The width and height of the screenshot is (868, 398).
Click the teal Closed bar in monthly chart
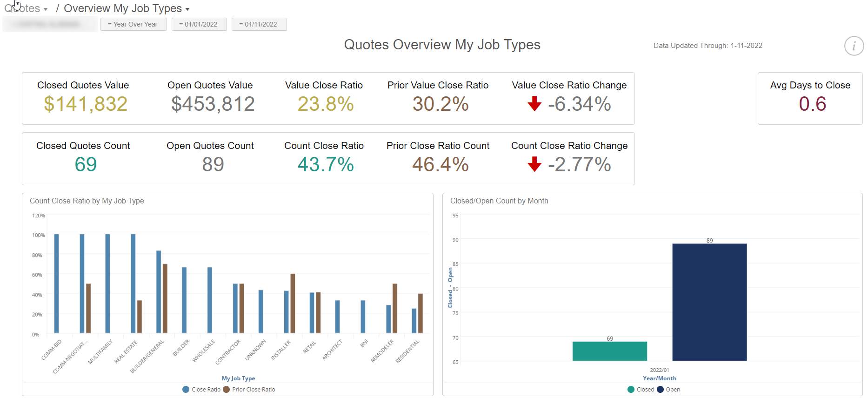pyautogui.click(x=609, y=351)
